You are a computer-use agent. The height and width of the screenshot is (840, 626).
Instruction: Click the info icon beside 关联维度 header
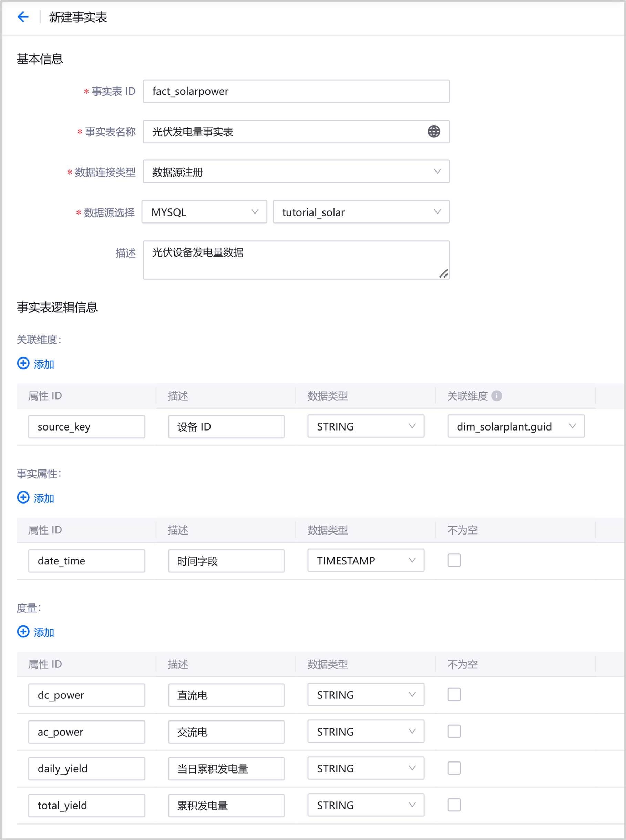496,396
